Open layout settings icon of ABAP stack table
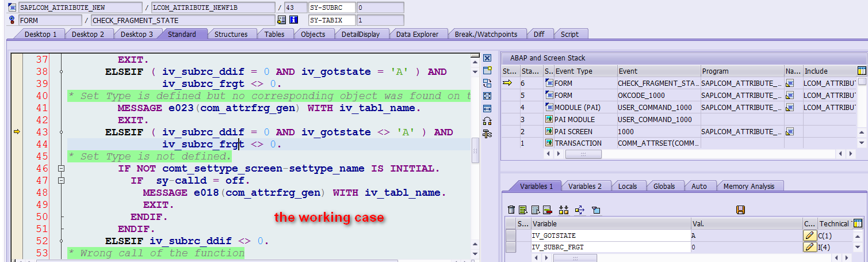This screenshot has height=262, width=868. (x=862, y=71)
